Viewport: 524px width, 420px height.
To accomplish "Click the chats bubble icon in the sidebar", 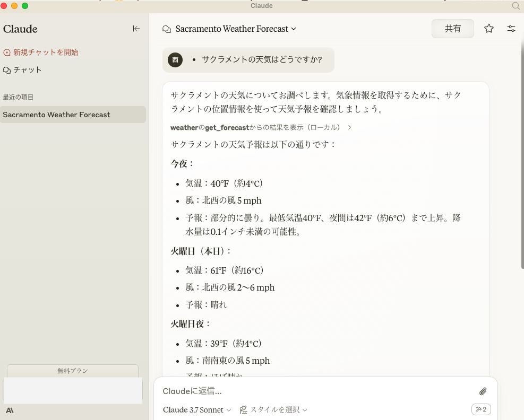I will coord(7,70).
